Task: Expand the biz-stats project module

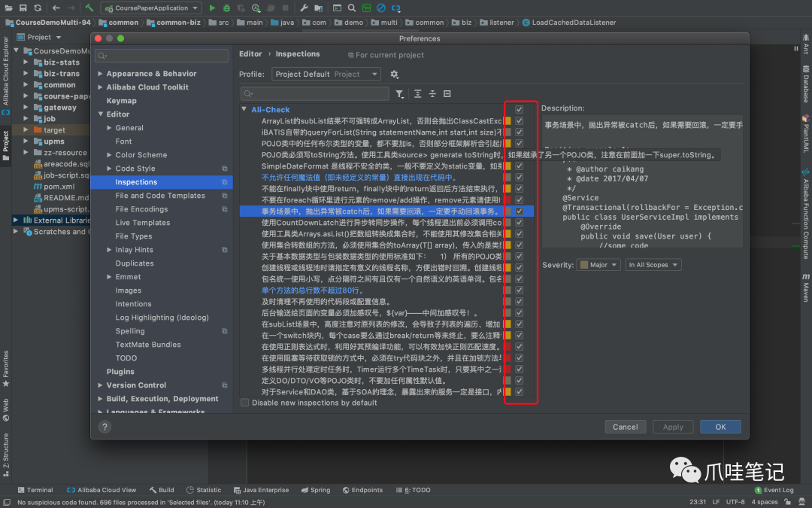Action: click(26, 62)
